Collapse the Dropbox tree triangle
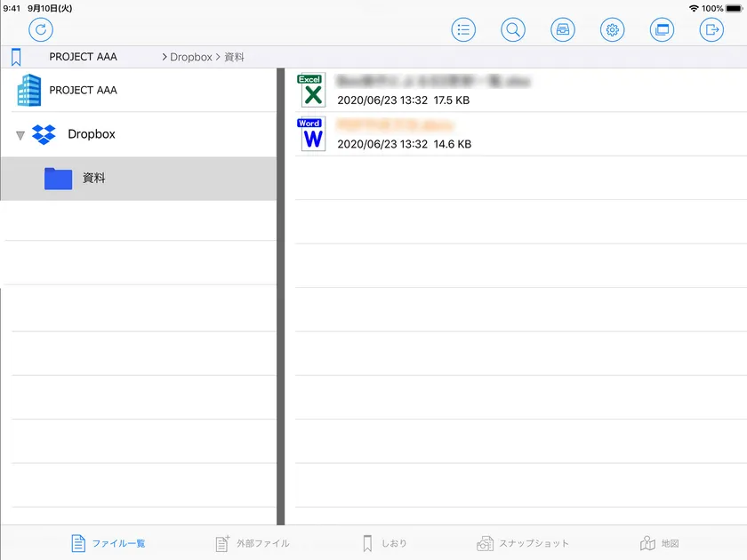747x560 pixels. (x=20, y=136)
